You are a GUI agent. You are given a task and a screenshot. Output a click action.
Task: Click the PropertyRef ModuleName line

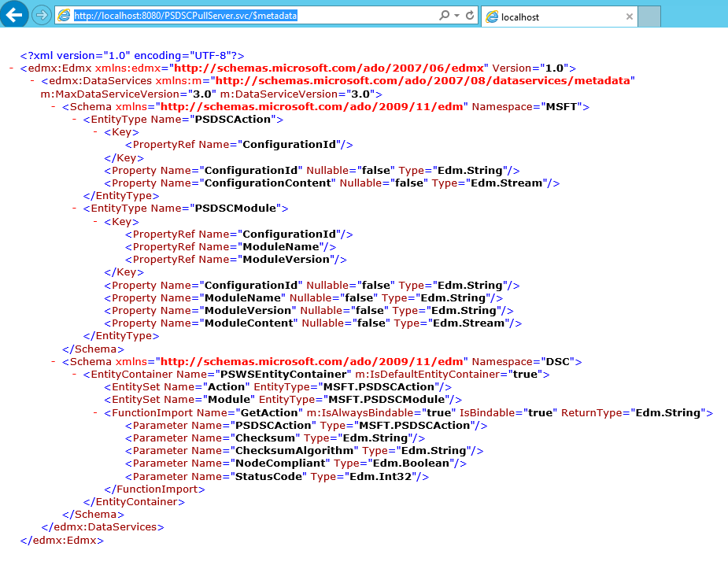[231, 247]
